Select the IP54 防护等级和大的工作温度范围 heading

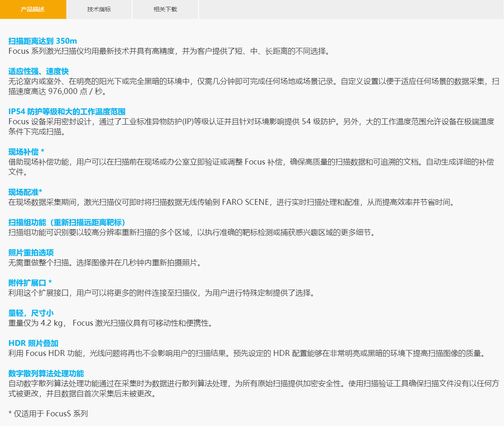[x=67, y=112]
